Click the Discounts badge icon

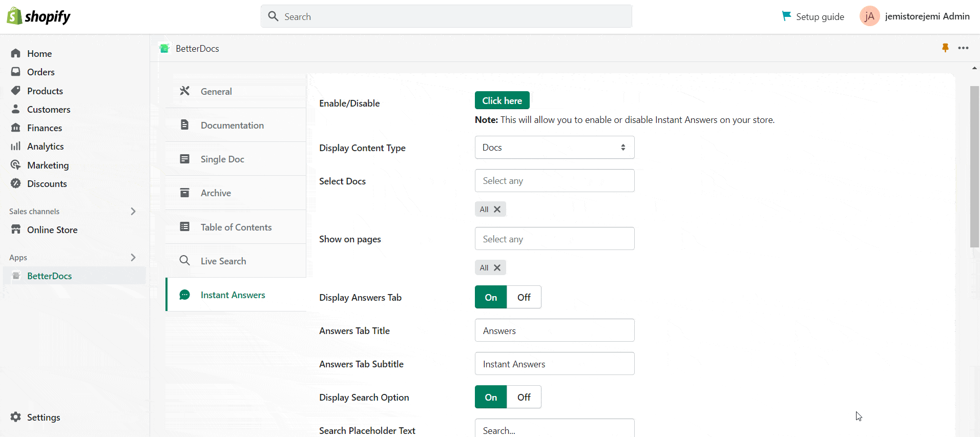click(x=16, y=183)
